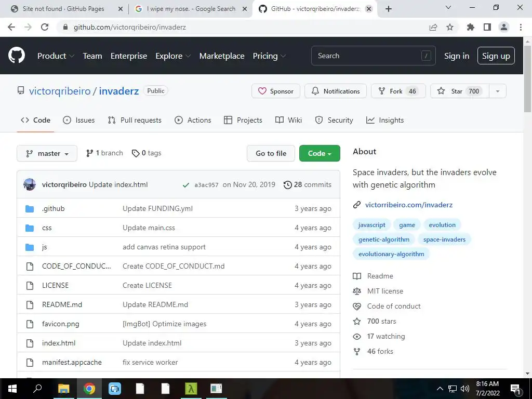
Task: Click Go to file button
Action: pyautogui.click(x=271, y=153)
